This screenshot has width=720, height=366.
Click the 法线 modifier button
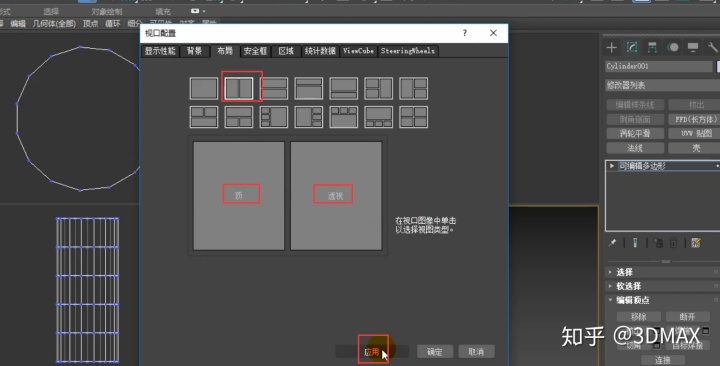[635, 148]
